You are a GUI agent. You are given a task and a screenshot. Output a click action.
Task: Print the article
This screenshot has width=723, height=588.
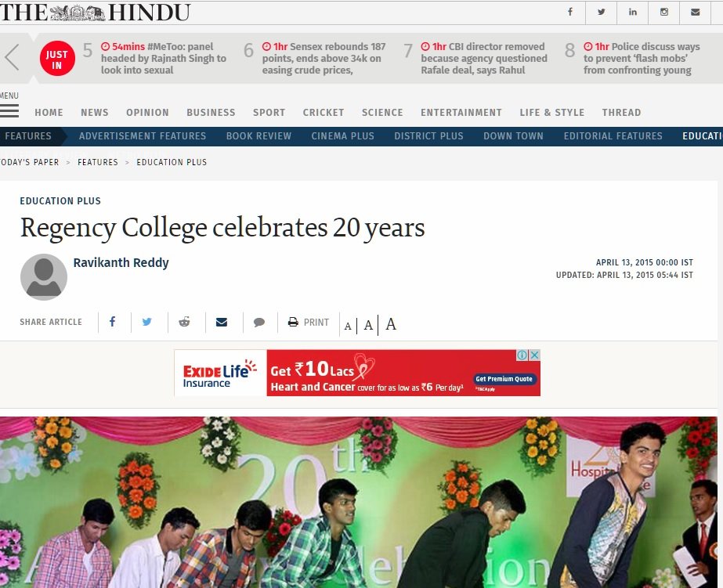pyautogui.click(x=309, y=322)
